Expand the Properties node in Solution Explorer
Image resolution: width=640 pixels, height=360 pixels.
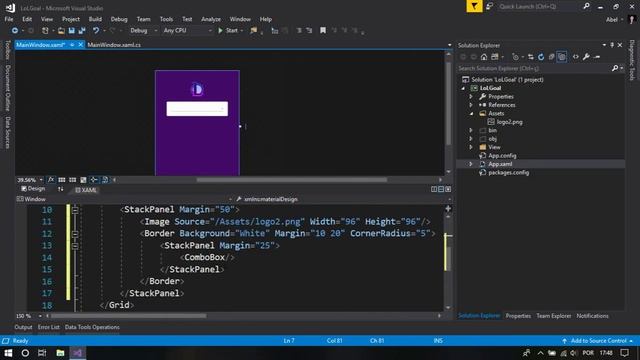(471, 97)
